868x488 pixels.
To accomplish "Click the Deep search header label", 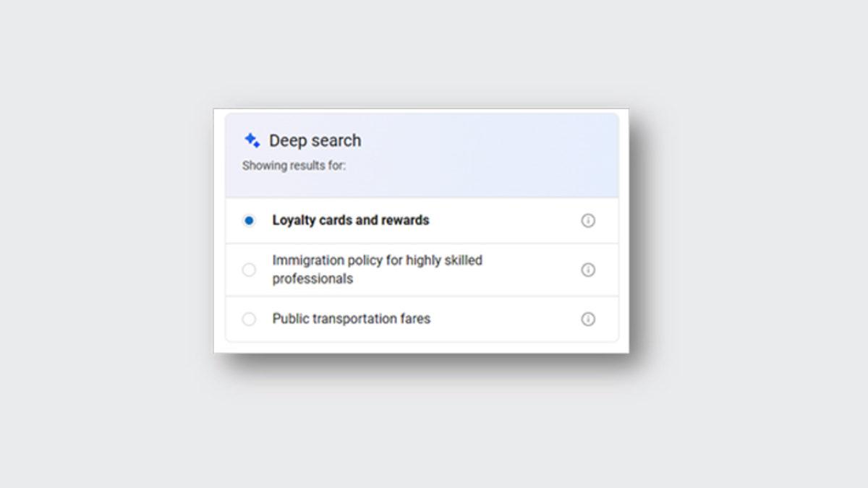I will (x=316, y=140).
